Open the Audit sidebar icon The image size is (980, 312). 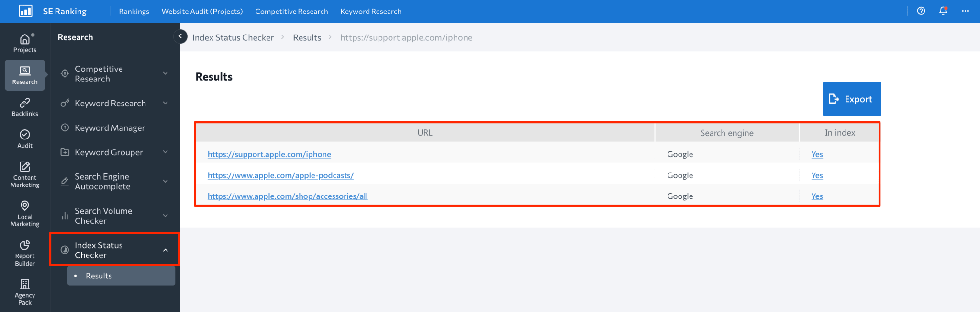point(25,139)
